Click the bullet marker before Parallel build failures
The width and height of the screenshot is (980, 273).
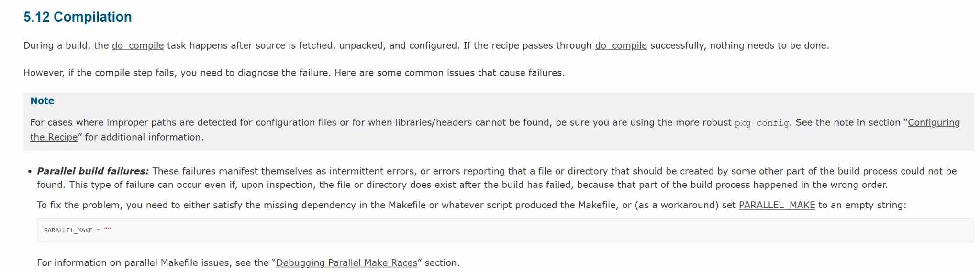(30, 171)
